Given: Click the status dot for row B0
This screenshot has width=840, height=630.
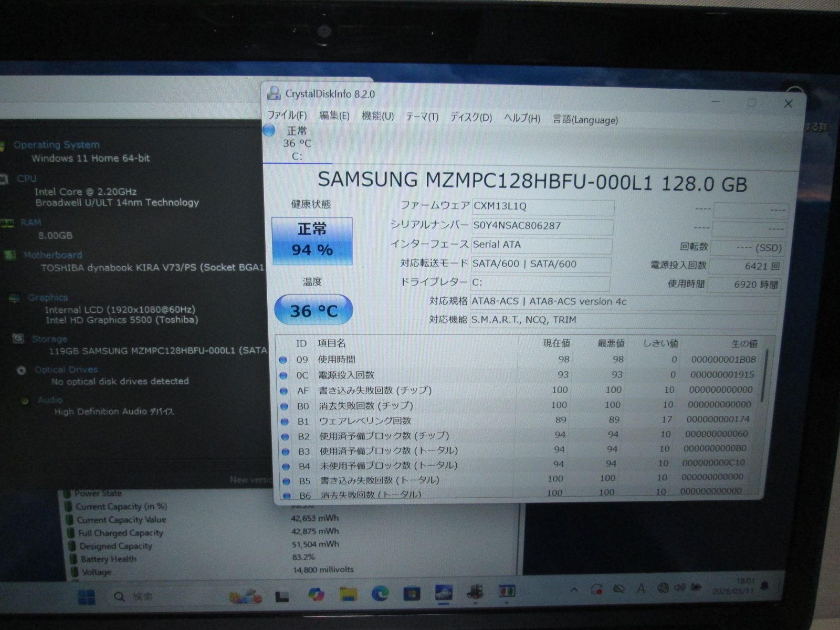Looking at the screenshot, I should tap(285, 406).
